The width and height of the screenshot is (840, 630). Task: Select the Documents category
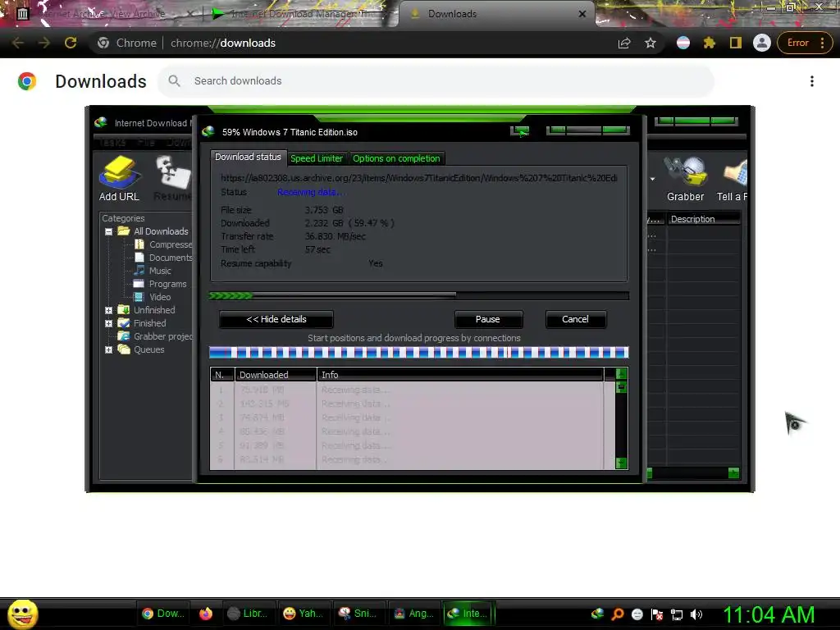[x=163, y=258]
